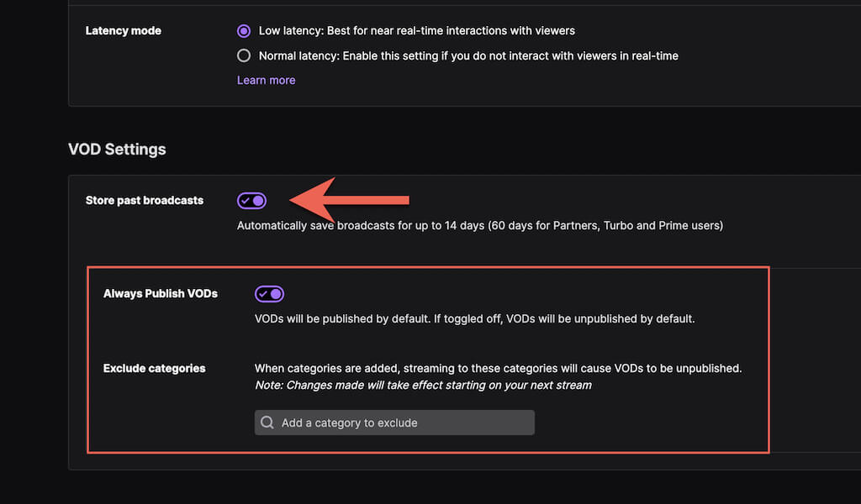Screen dimensions: 861x504
Task: Click the Store past broadcasts label
Action: pyautogui.click(x=145, y=201)
